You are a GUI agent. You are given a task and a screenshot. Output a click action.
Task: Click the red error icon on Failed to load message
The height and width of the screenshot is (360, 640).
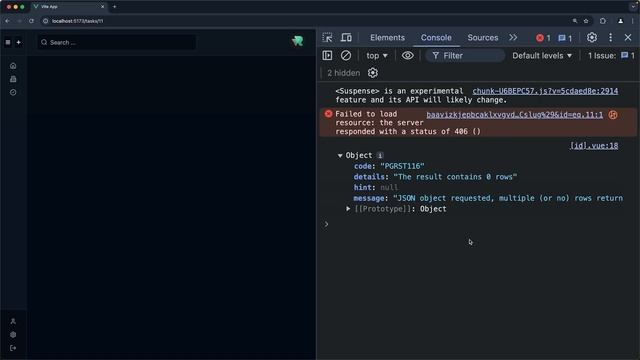(x=328, y=114)
